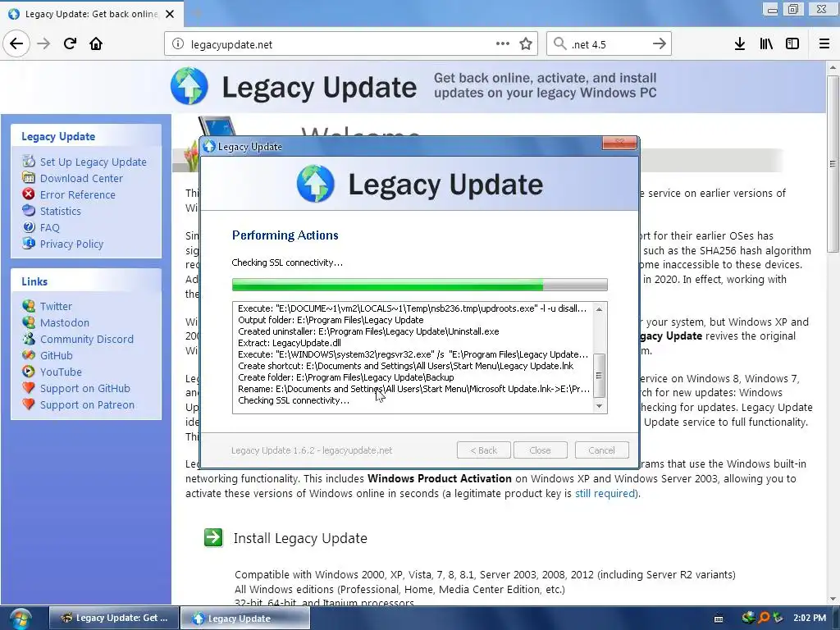Click the Support on Patreon heart icon

pyautogui.click(x=29, y=404)
